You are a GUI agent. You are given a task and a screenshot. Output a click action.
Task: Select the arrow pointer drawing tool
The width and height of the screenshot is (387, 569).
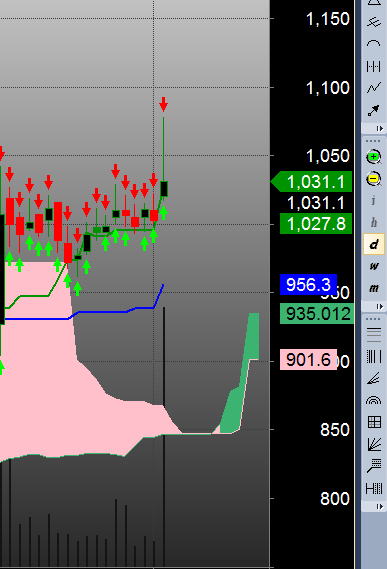coord(374,111)
